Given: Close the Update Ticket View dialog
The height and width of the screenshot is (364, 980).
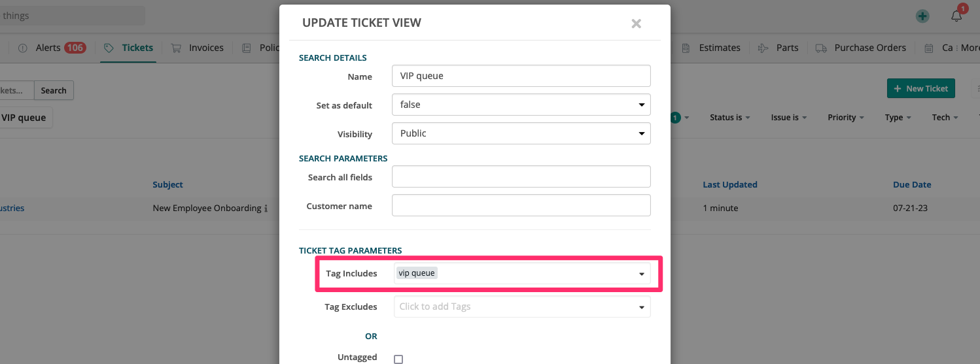Looking at the screenshot, I should (x=636, y=24).
